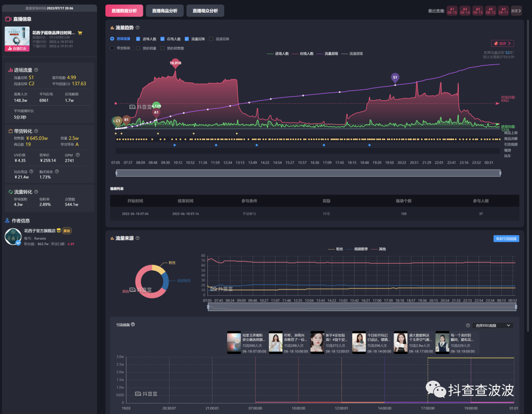Click the yellow shop badge icon after 花西子官方旗舰店

(x=59, y=230)
